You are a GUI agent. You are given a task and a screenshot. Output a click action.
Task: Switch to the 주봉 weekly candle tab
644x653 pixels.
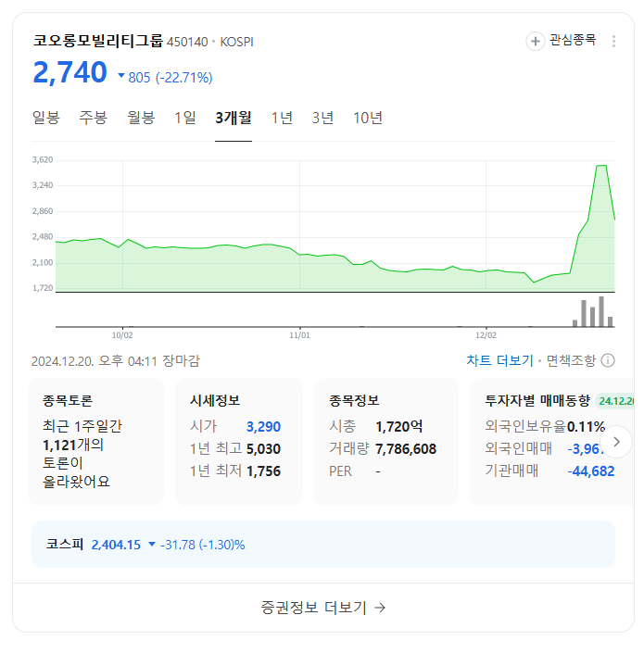(94, 118)
